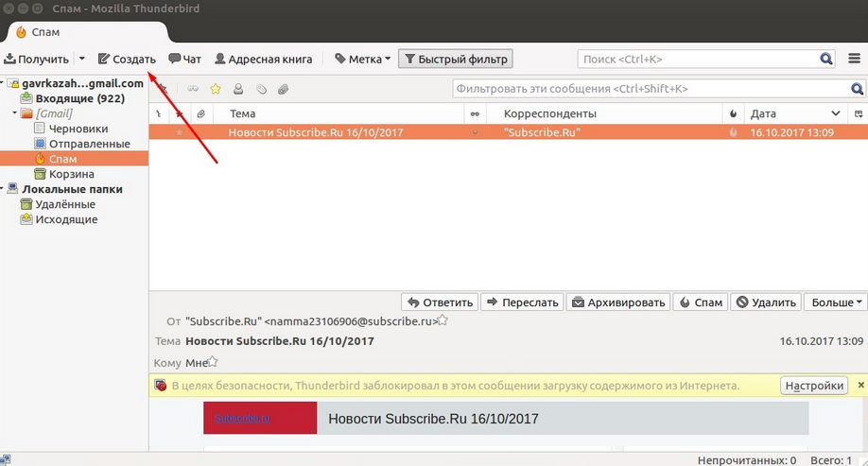
Task: Toggle the Быстрый фильтр button
Action: pos(456,59)
